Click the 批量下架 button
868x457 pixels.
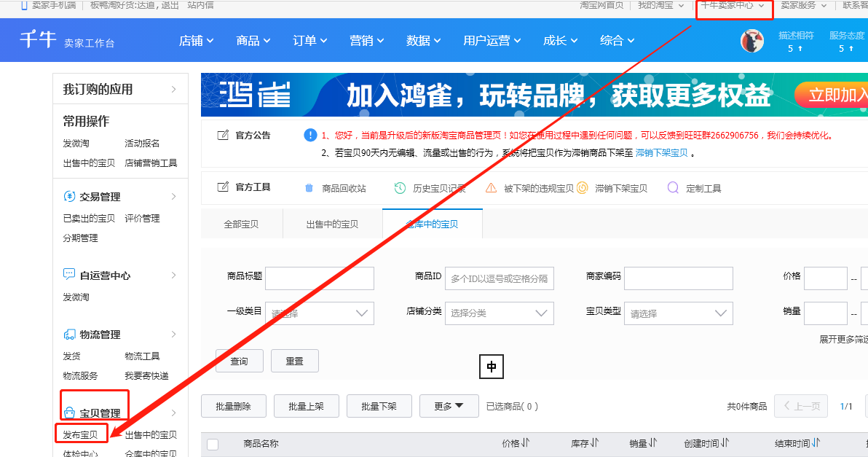tap(379, 406)
